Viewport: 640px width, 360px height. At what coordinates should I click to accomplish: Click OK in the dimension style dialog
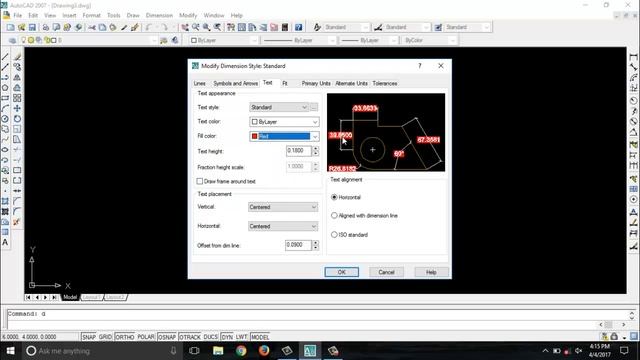[342, 272]
